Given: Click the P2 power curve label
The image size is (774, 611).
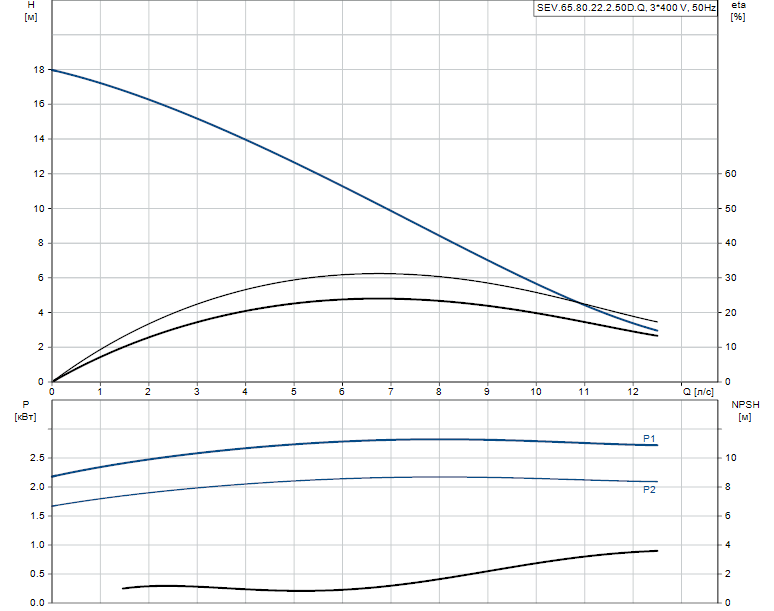Looking at the screenshot, I should [x=649, y=490].
